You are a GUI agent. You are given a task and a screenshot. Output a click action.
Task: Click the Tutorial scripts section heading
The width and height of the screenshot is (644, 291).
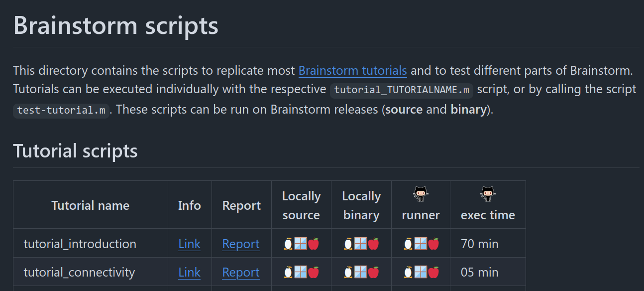(x=75, y=151)
